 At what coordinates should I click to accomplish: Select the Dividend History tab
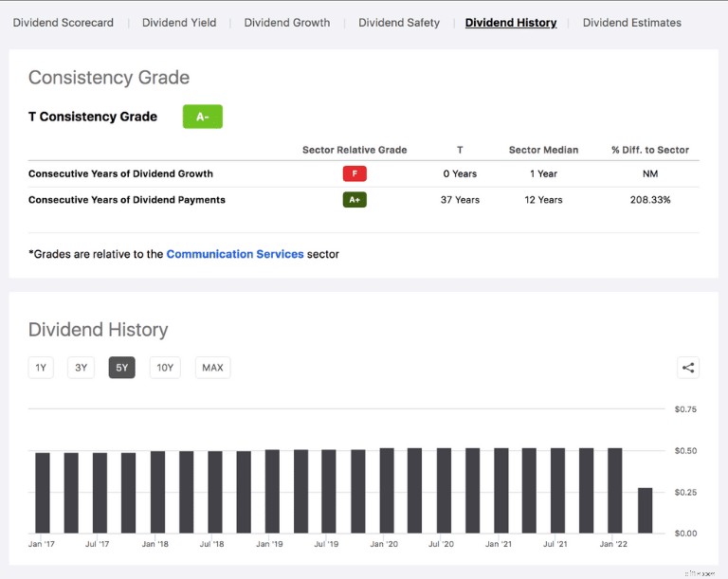(511, 23)
